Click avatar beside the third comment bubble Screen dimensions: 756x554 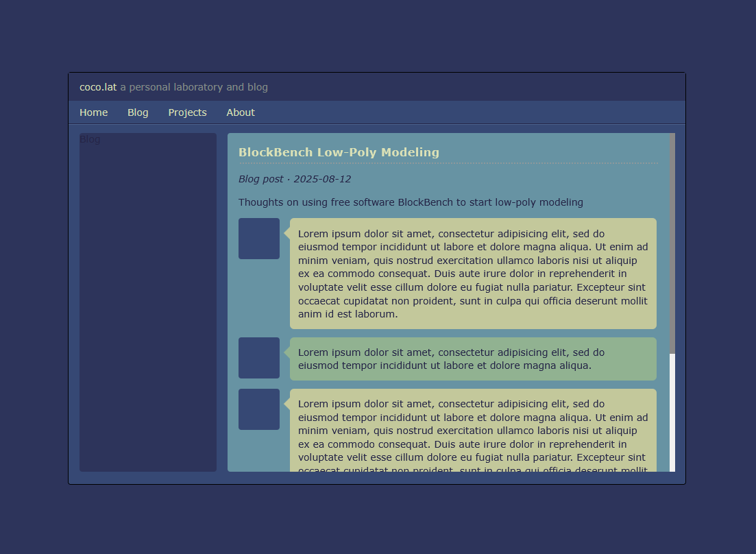[259, 409]
